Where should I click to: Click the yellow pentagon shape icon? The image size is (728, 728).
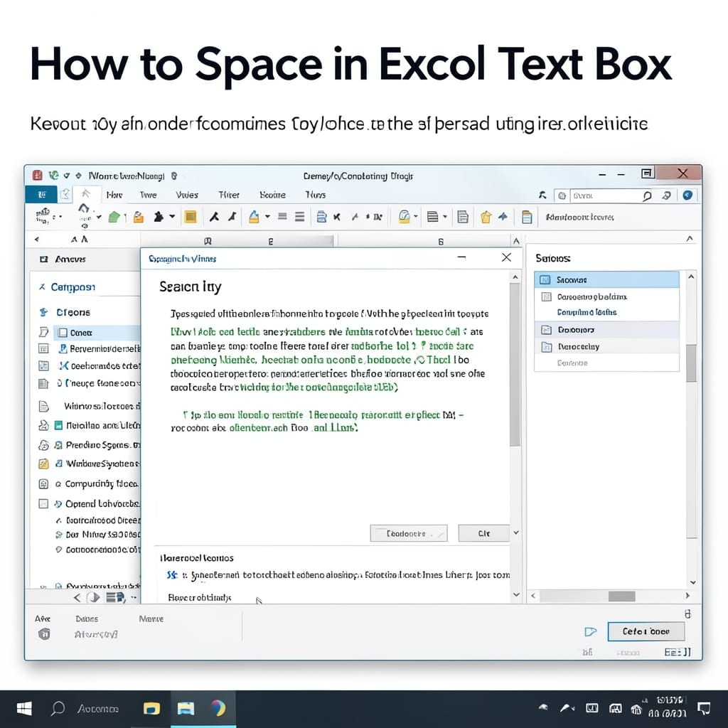(486, 217)
